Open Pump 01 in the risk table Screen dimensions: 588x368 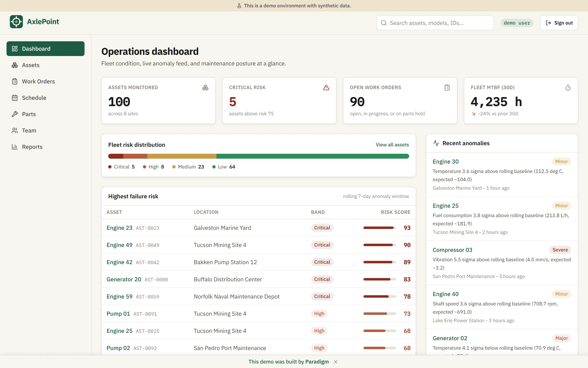coord(118,313)
